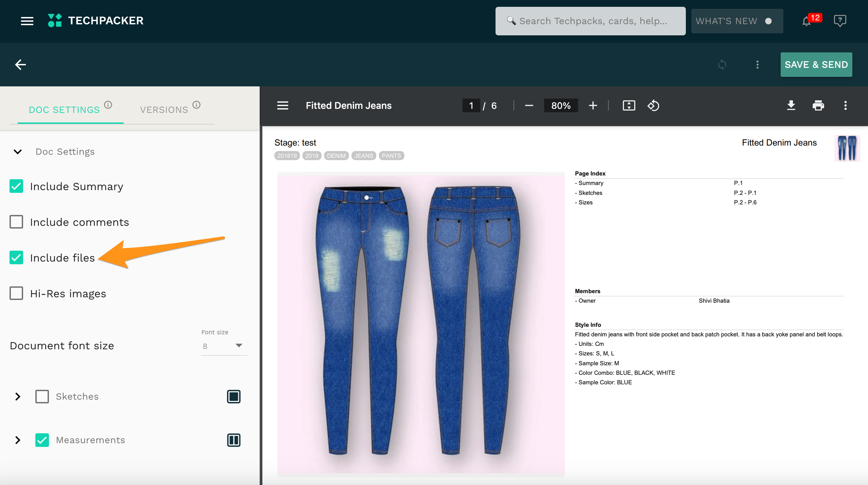Click the Sample Size: M line

click(597, 363)
